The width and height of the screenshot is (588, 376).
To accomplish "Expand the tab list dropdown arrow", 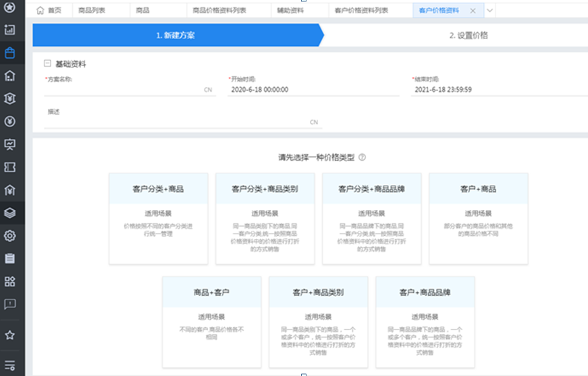I will [x=489, y=11].
